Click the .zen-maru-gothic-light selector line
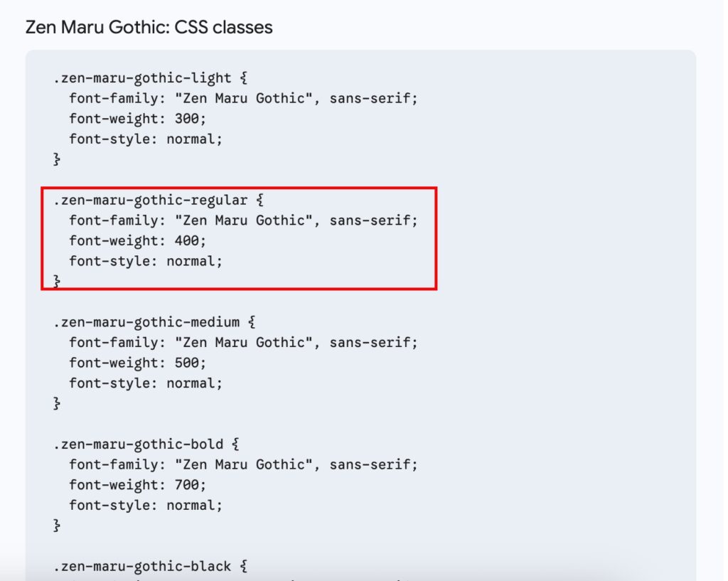 pos(150,78)
